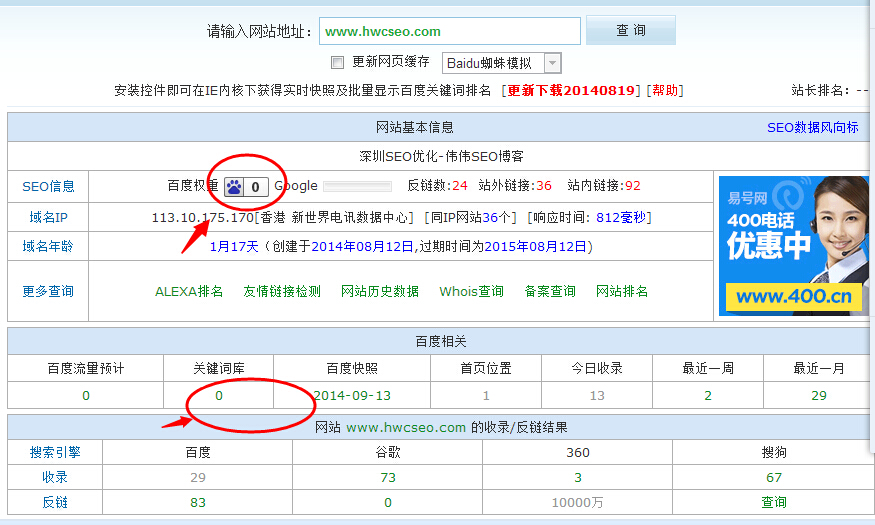
Task: Select the 域名年龄 row header
Action: (48, 246)
